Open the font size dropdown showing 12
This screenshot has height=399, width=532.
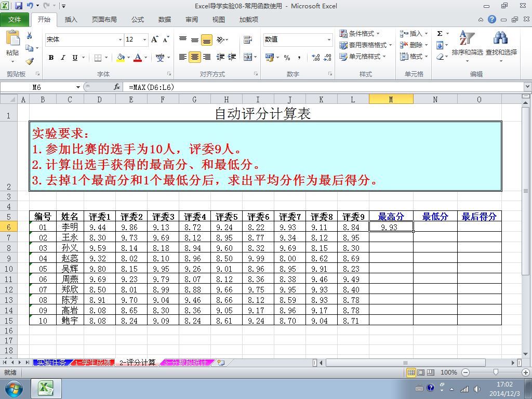click(x=144, y=39)
